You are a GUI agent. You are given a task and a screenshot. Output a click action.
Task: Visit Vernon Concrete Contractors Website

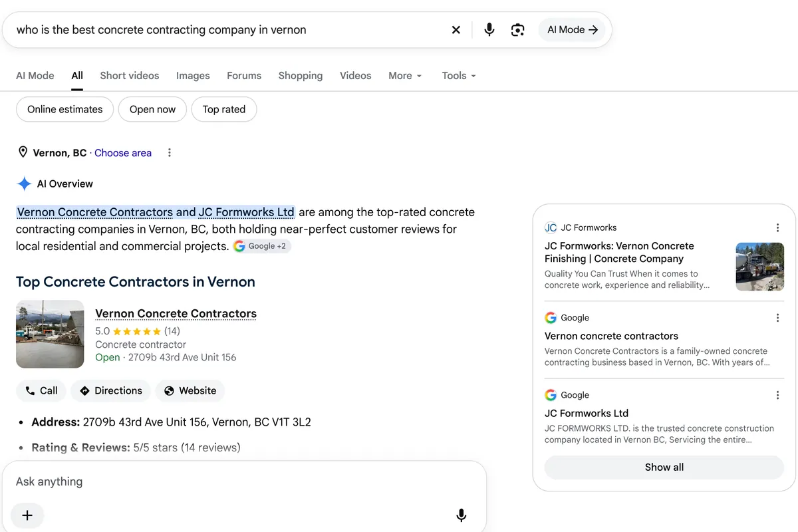(190, 391)
